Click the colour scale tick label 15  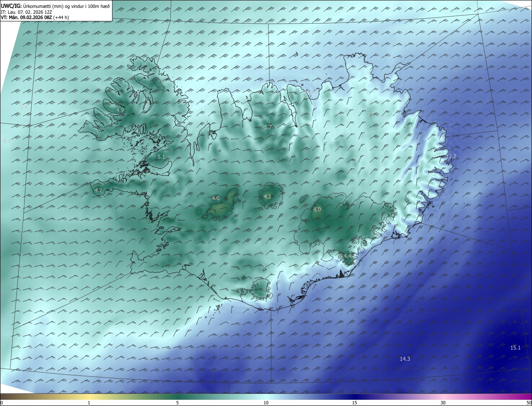355,403
